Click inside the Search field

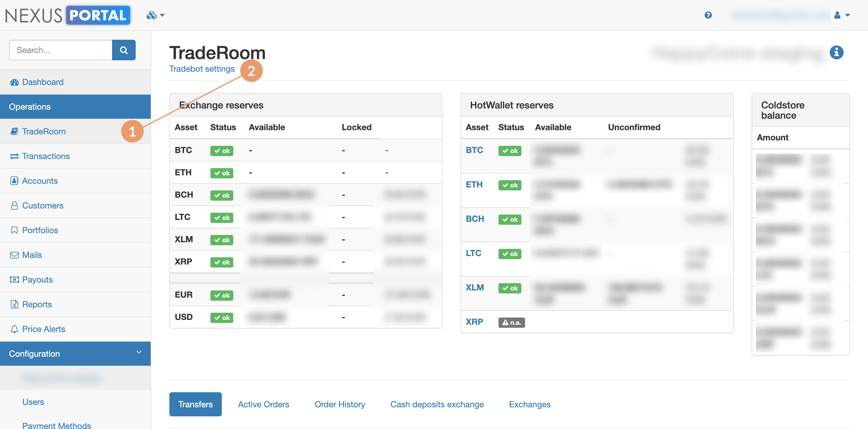(61, 50)
